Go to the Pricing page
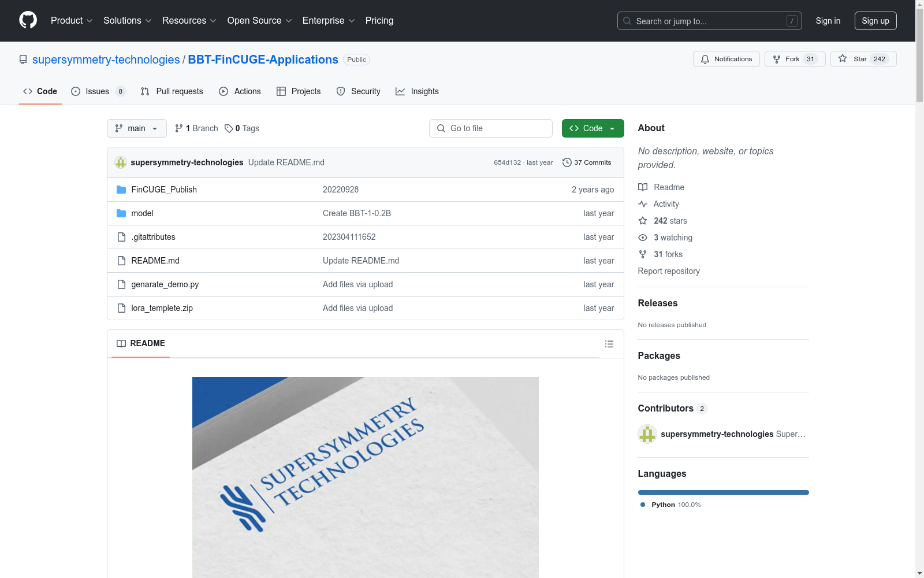Viewport: 924px width, 578px height. pyautogui.click(x=379, y=20)
